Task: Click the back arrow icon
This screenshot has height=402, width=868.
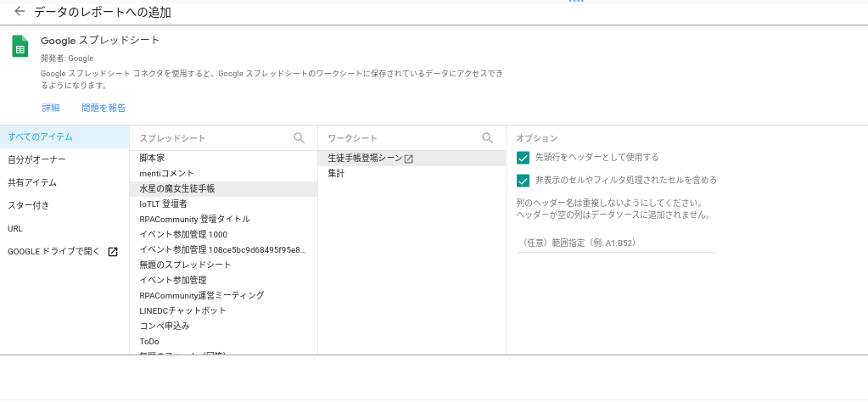Action: click(x=20, y=11)
